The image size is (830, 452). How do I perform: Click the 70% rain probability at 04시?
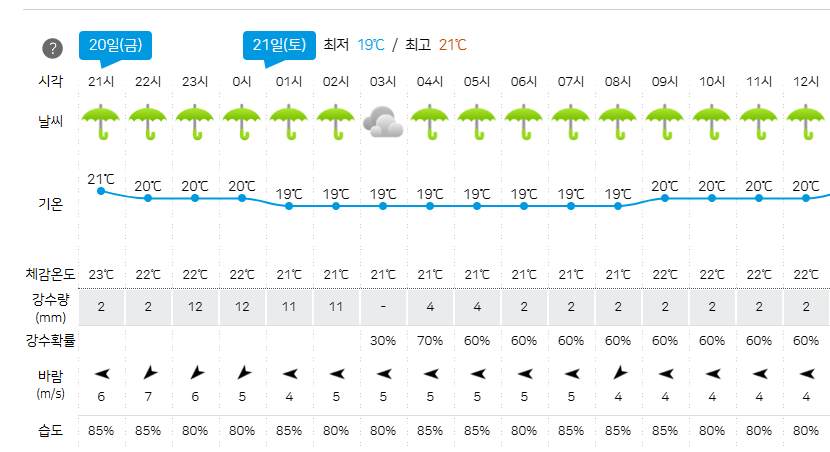tap(430, 341)
